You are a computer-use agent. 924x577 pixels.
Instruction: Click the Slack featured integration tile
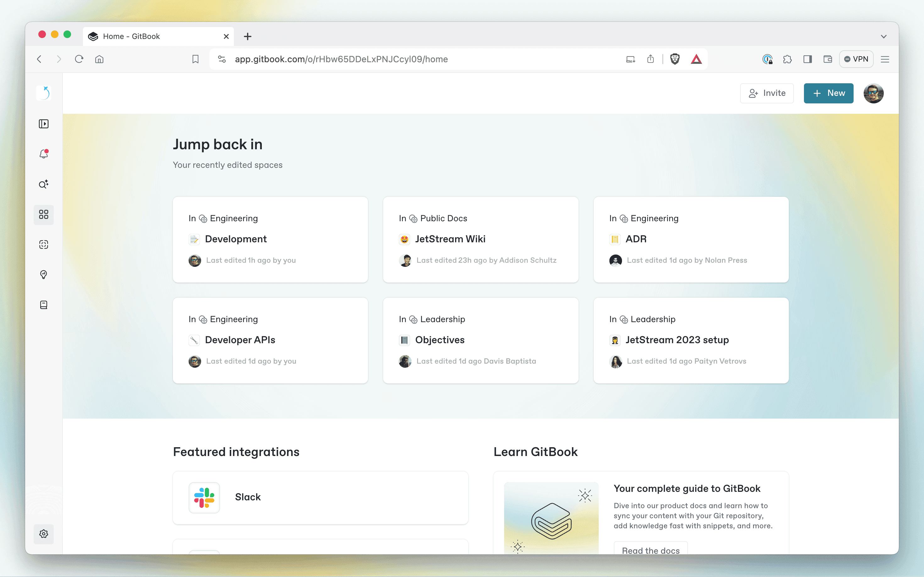coord(322,497)
